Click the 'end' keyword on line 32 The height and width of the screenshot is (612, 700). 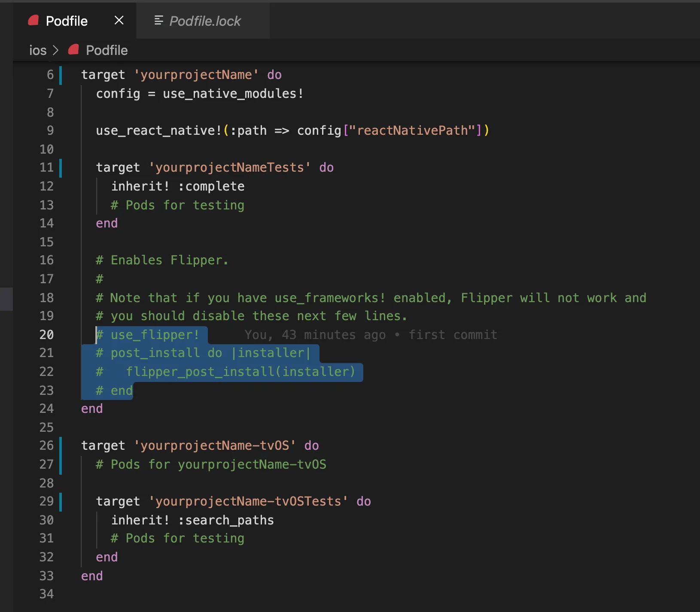(107, 557)
